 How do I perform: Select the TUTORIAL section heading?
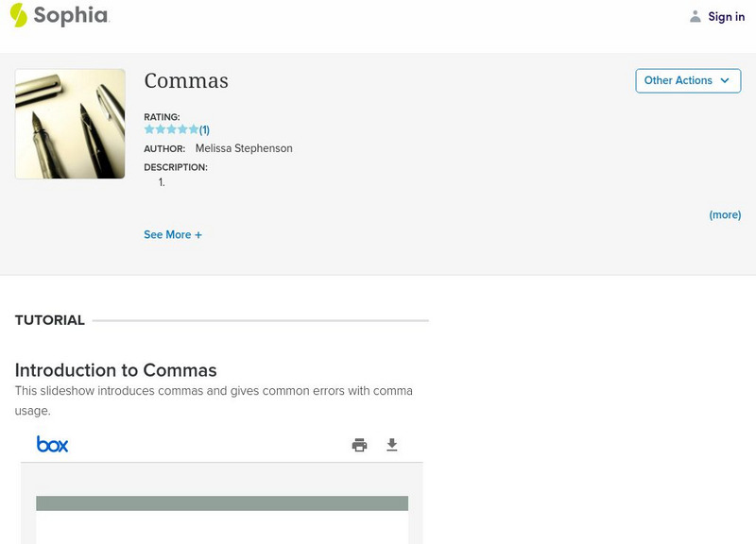tap(50, 320)
